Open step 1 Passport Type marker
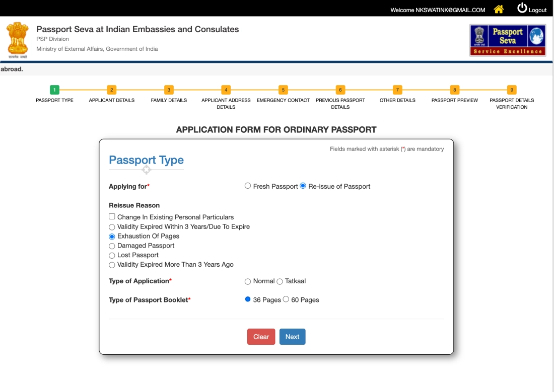 tap(54, 90)
